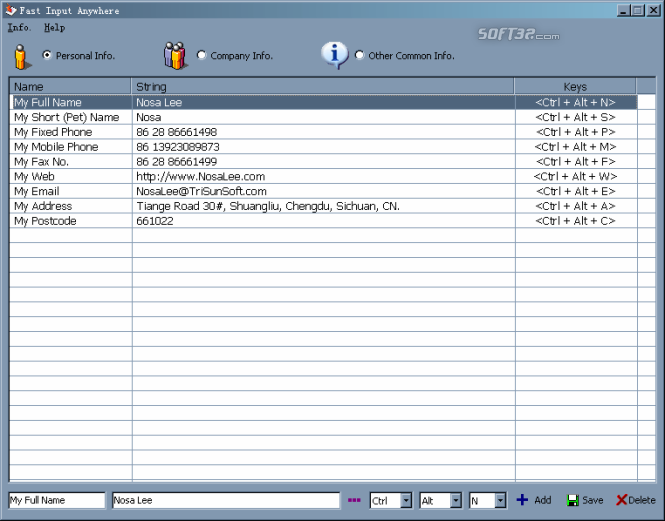
Task: Select the Company Info radio button
Action: [201, 55]
